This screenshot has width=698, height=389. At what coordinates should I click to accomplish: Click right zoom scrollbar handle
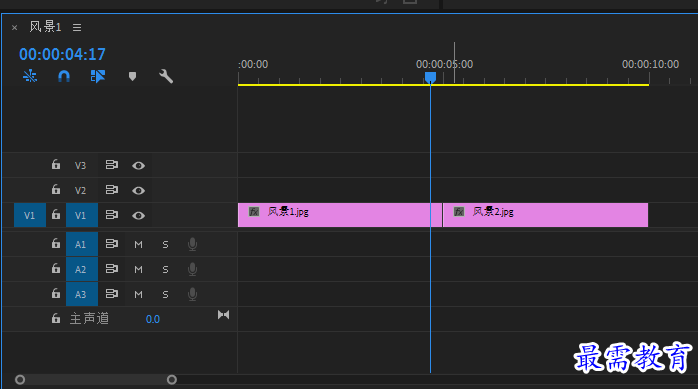[172, 380]
